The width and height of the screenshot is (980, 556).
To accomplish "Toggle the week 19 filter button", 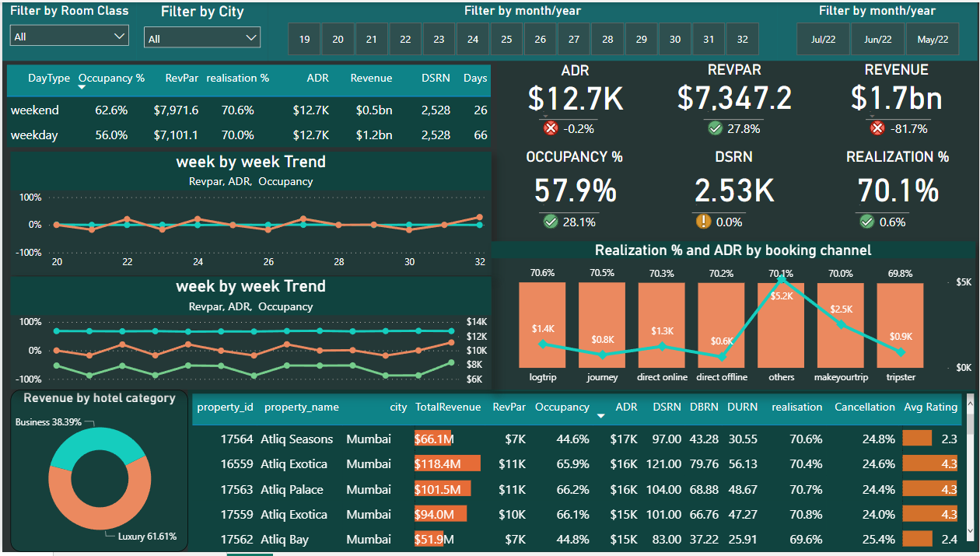I will pos(304,38).
